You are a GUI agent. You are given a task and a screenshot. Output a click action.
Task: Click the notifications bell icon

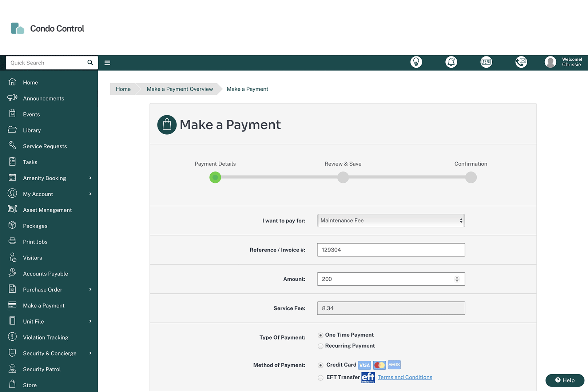click(x=451, y=62)
